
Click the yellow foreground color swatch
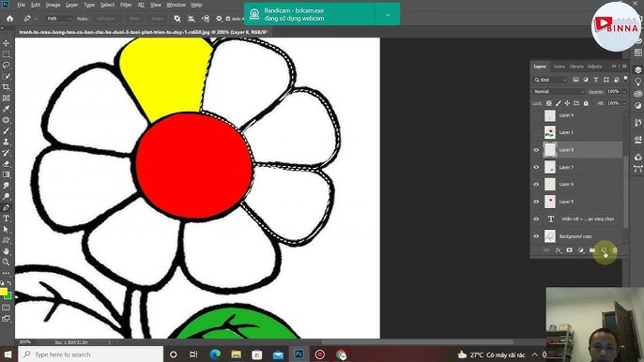(4, 292)
